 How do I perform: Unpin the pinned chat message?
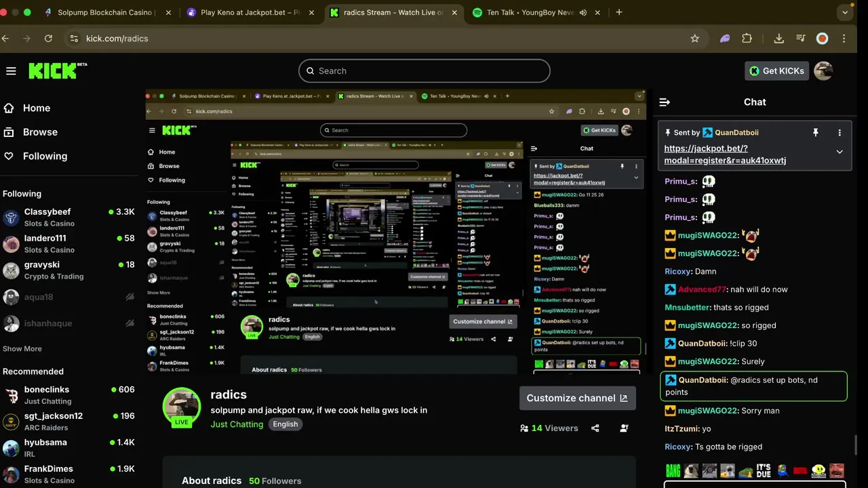(x=816, y=133)
